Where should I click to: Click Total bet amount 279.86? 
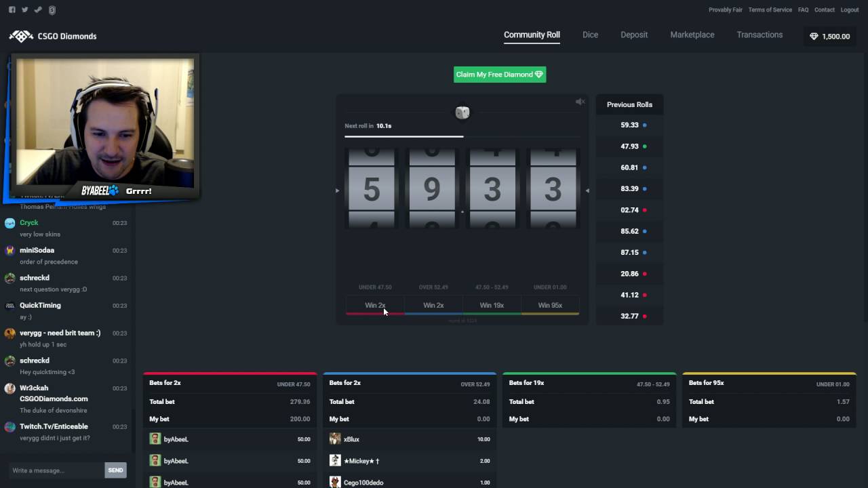[x=300, y=402]
